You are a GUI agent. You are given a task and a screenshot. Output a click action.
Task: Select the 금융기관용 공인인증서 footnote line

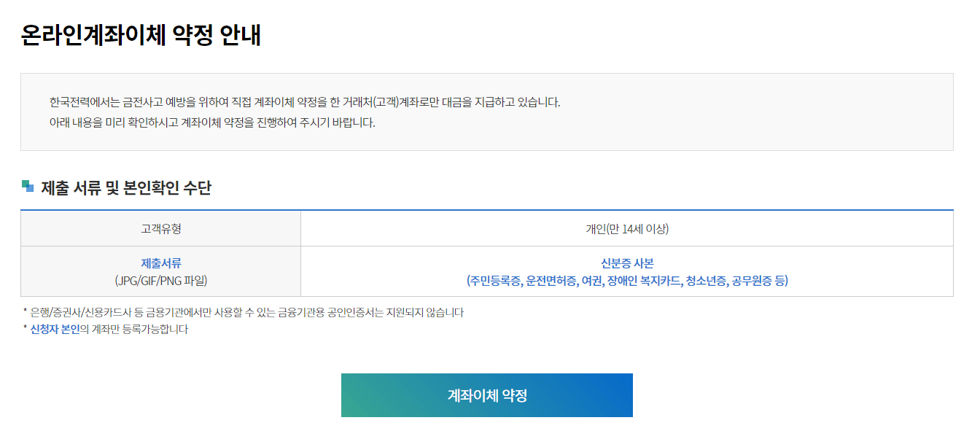pos(244,313)
